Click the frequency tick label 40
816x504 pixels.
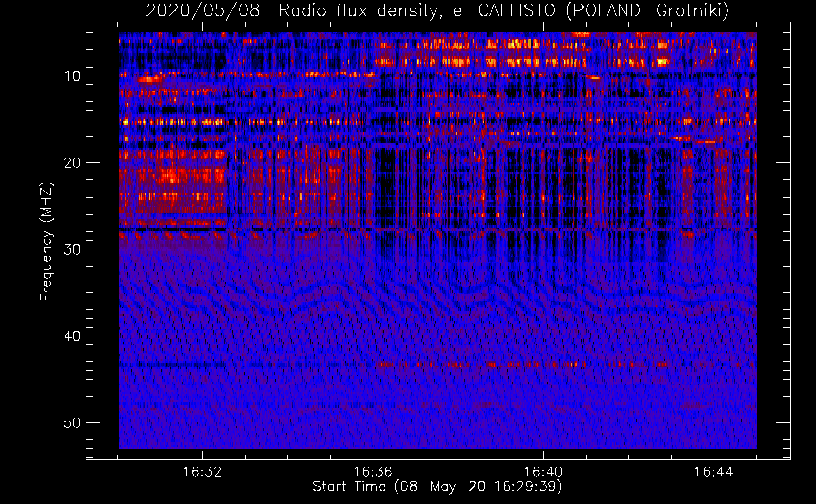click(73, 336)
